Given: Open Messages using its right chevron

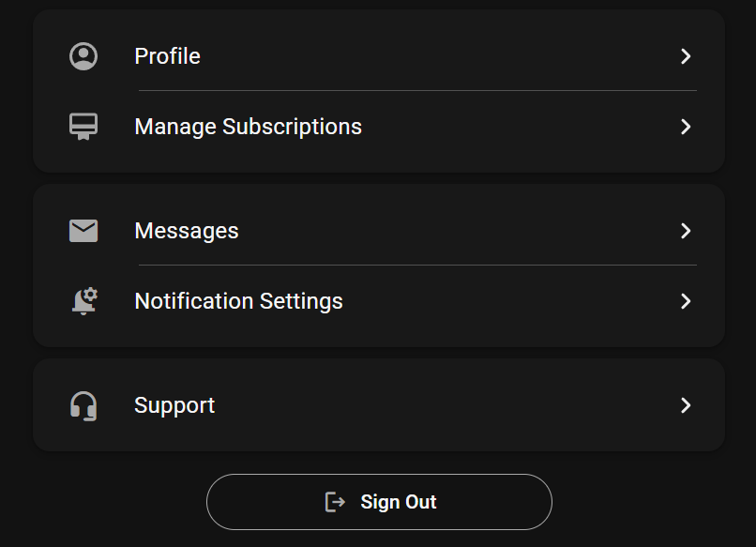Looking at the screenshot, I should (x=686, y=231).
